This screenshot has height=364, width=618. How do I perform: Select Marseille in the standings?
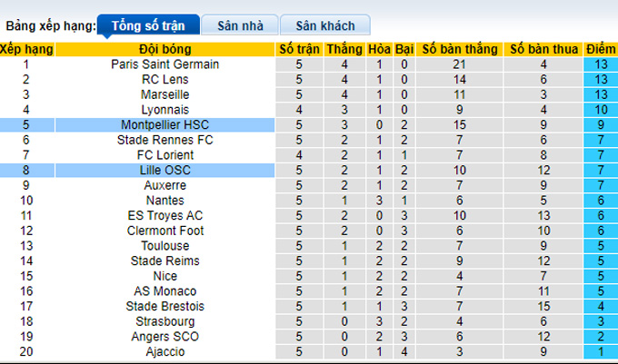point(165,94)
